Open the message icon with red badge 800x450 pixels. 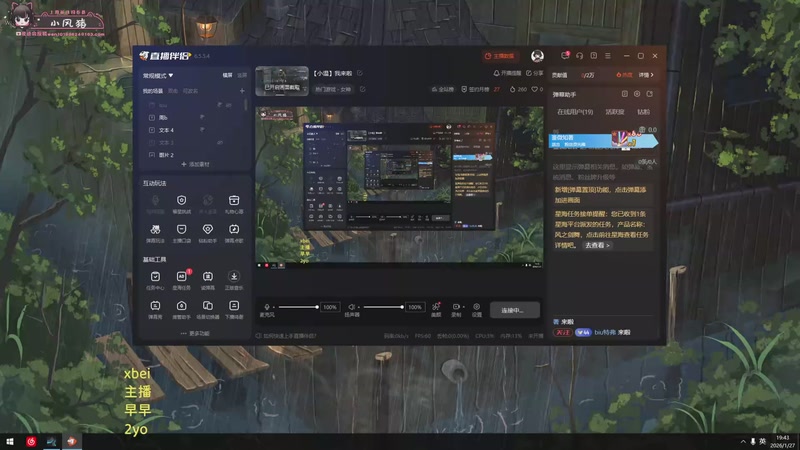coord(565,56)
